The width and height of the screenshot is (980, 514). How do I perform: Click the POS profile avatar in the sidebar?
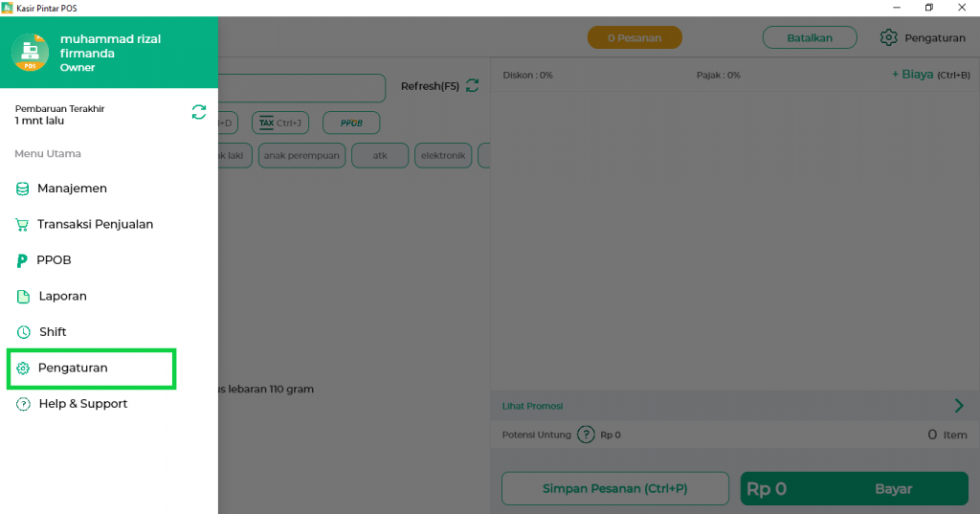(x=30, y=52)
